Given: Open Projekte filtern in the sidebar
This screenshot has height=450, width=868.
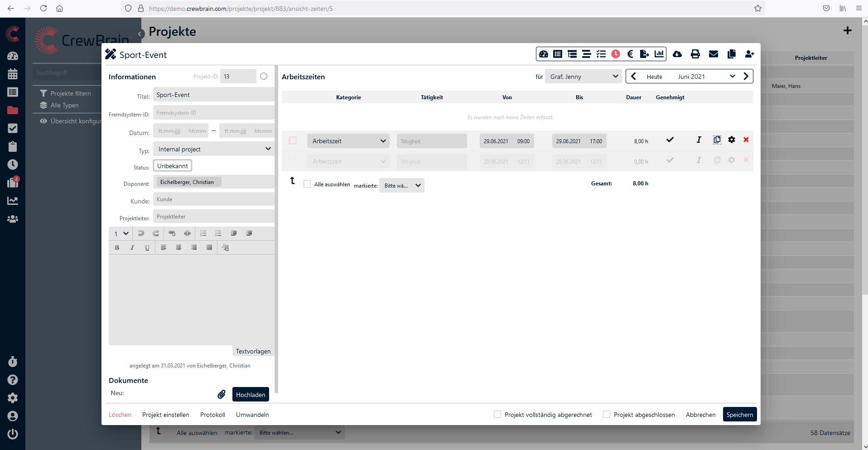Looking at the screenshot, I should pos(70,93).
